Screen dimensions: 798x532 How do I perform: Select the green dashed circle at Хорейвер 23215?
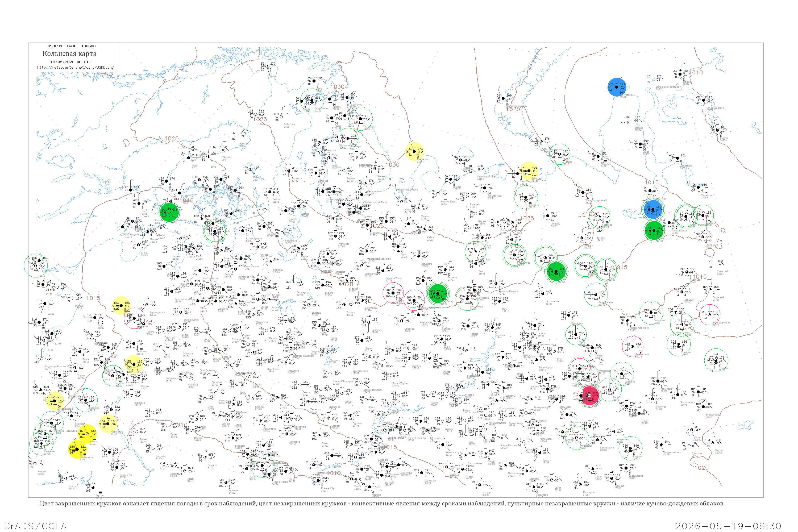click(526, 197)
